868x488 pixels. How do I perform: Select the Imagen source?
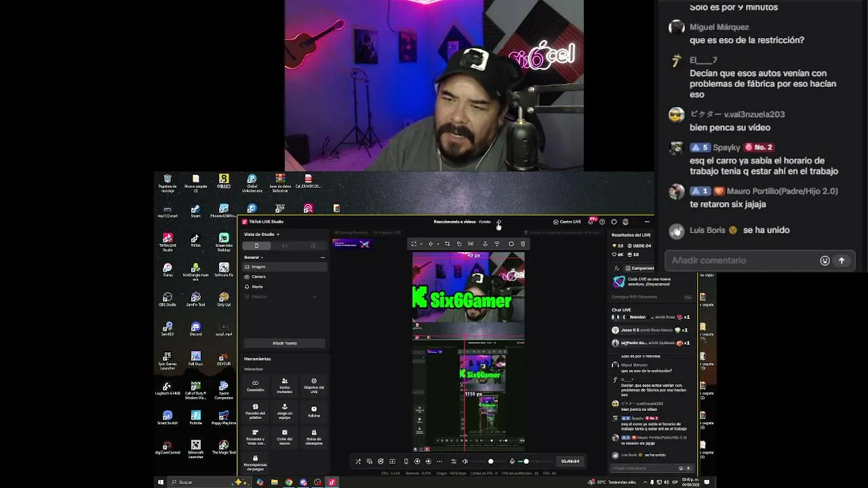[x=285, y=267]
